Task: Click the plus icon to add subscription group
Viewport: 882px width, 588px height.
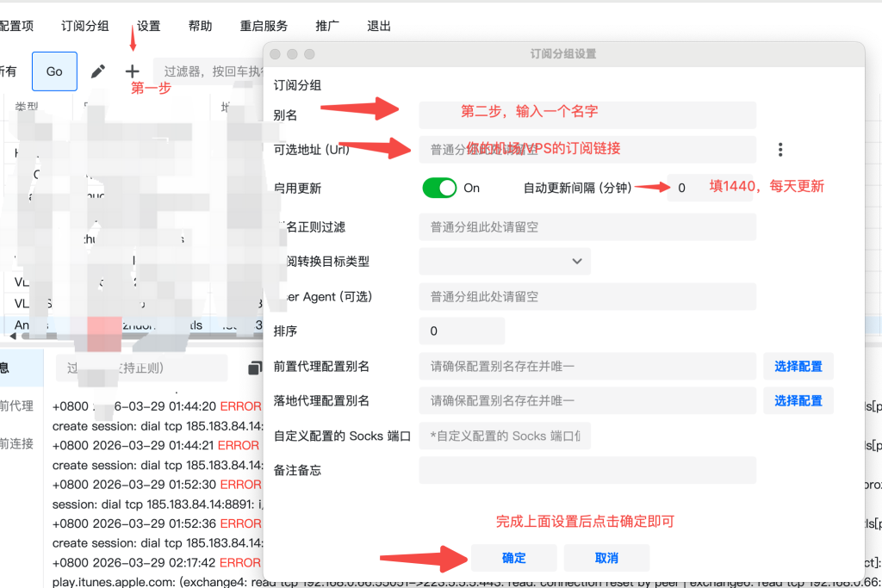Action: [132, 71]
